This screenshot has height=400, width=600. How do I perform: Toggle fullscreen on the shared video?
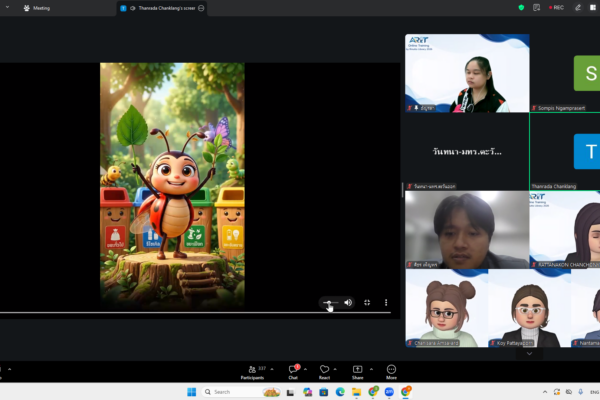tap(367, 303)
